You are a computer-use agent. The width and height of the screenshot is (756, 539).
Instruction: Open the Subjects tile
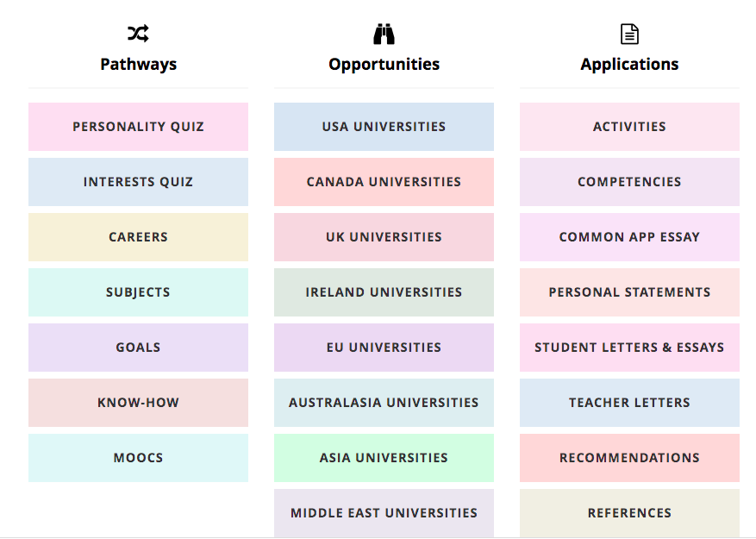pos(139,292)
